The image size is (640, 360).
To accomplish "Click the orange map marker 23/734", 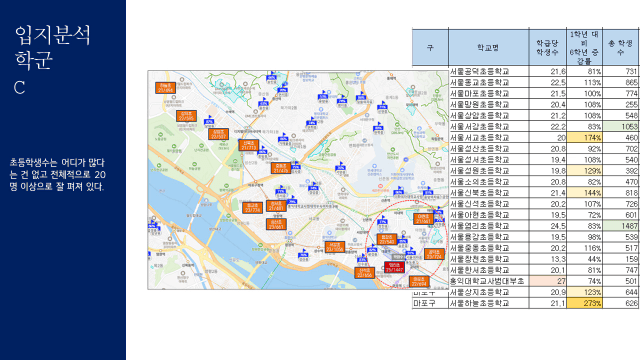I will pyautogui.click(x=252, y=208).
